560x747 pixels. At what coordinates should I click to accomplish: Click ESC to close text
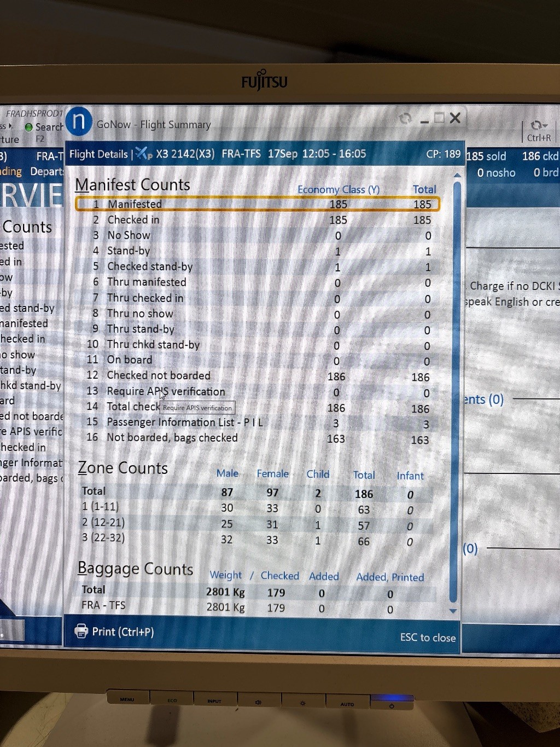point(428,637)
